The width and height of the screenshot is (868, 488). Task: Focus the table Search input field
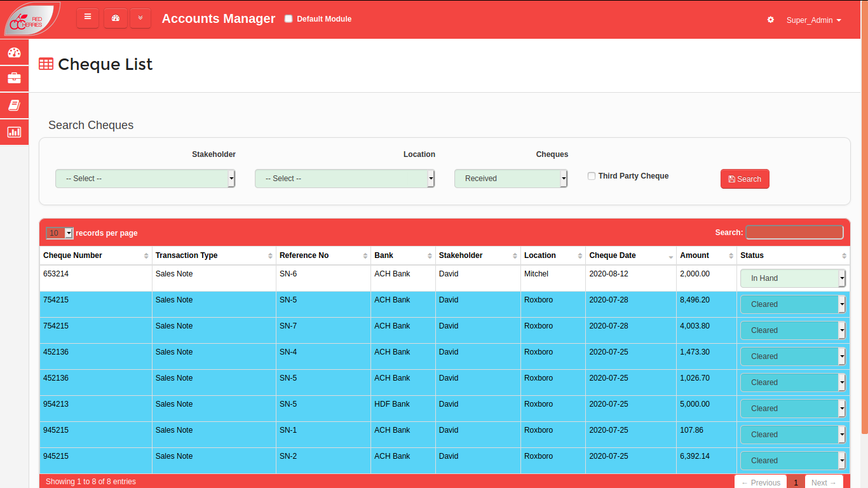pyautogui.click(x=794, y=233)
